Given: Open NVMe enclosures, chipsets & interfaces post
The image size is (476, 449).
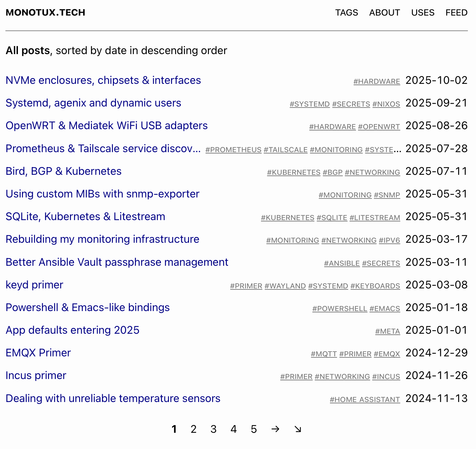Looking at the screenshot, I should [103, 80].
